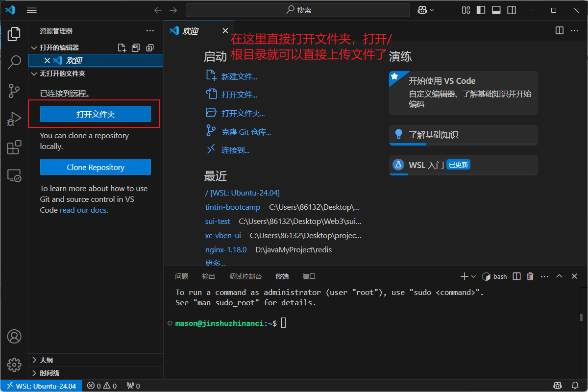This screenshot has height=392, width=588.
Task: Click Open Folder link on Welcome page
Action: [236, 113]
